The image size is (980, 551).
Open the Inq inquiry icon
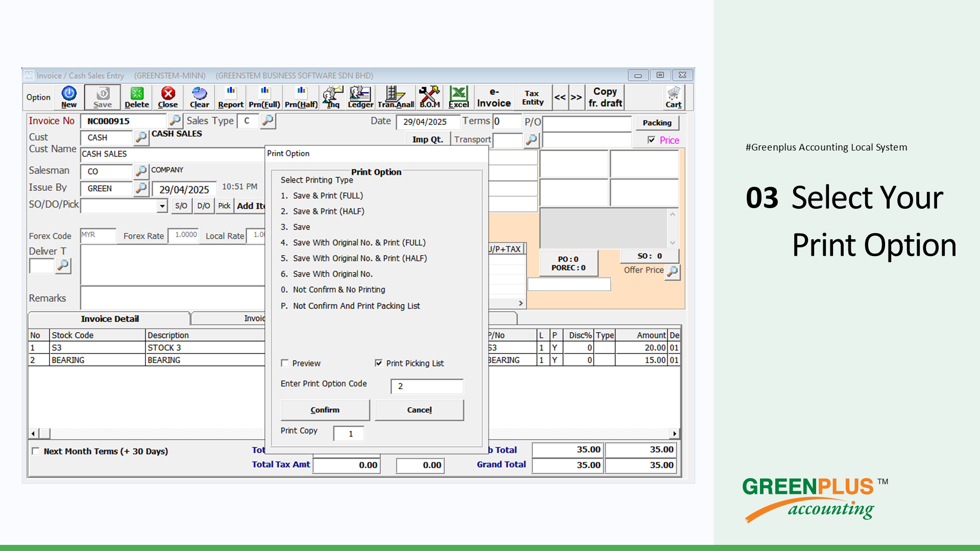coord(333,97)
